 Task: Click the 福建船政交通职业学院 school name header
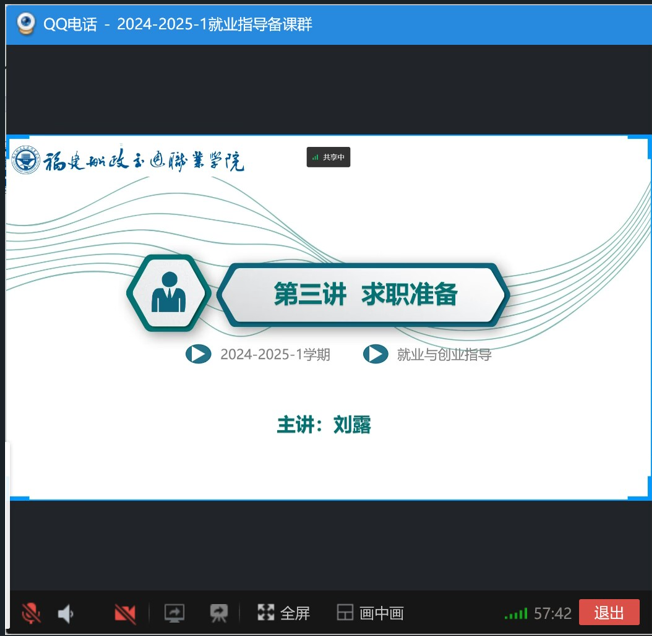tap(144, 160)
